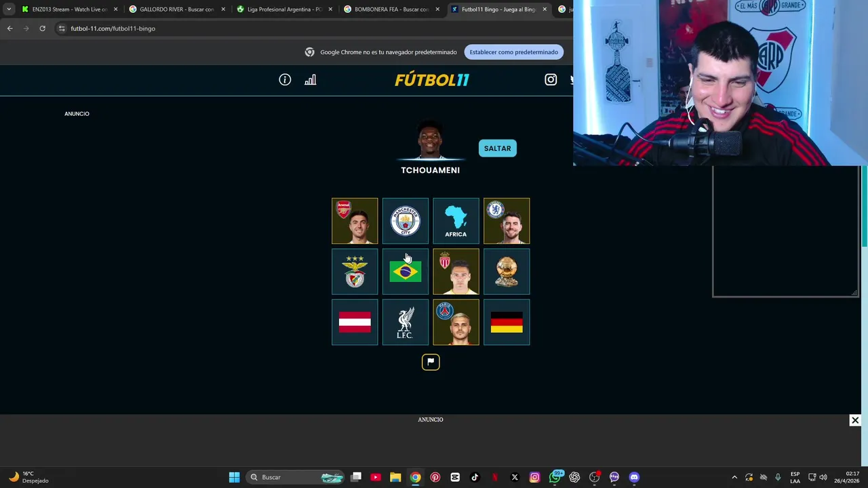The width and height of the screenshot is (868, 488).
Task: Open CapCut from the taskbar
Action: tap(455, 477)
